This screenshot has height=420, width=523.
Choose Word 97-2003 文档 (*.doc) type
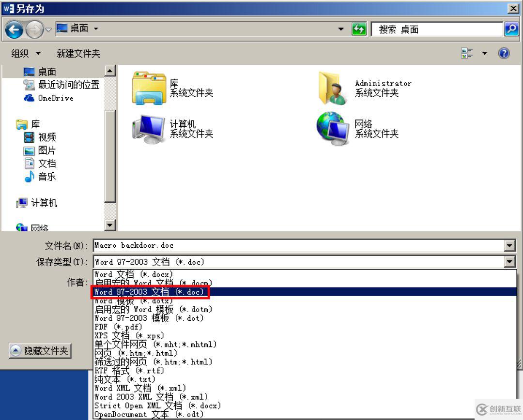pyautogui.click(x=305, y=292)
